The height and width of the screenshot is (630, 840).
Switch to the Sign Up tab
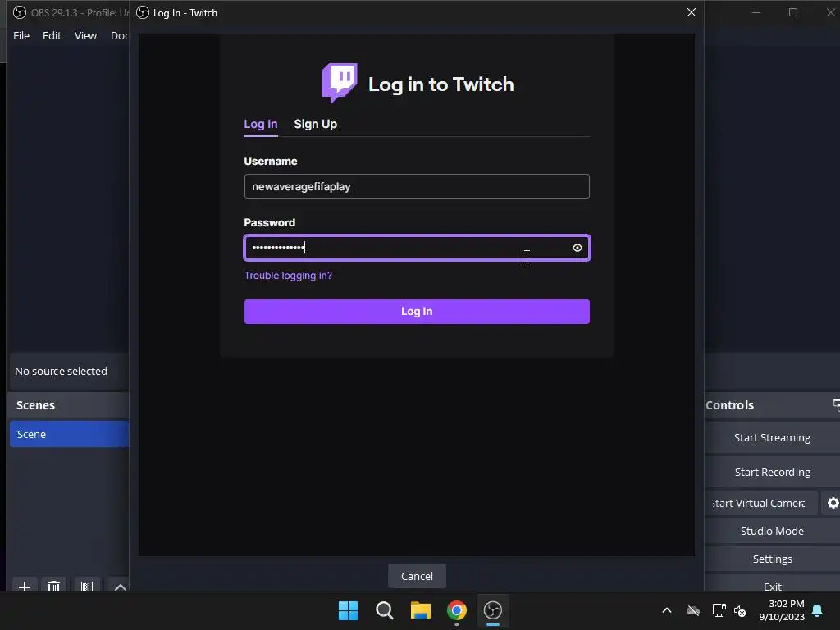(315, 125)
